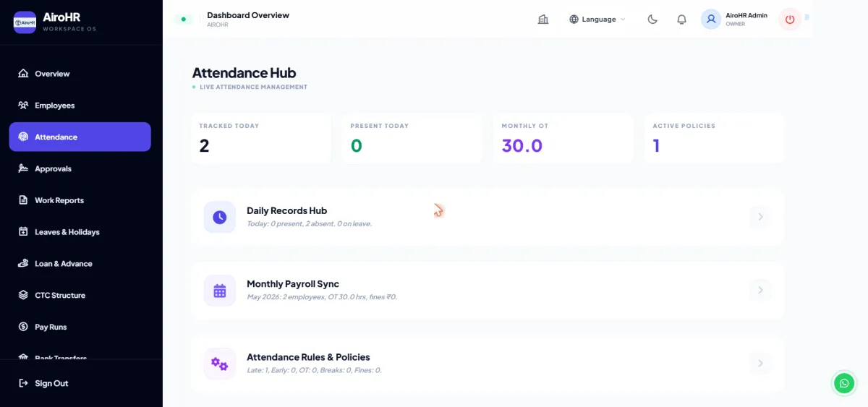Click the 'Late: 1, Early: 0' summary text

314,370
